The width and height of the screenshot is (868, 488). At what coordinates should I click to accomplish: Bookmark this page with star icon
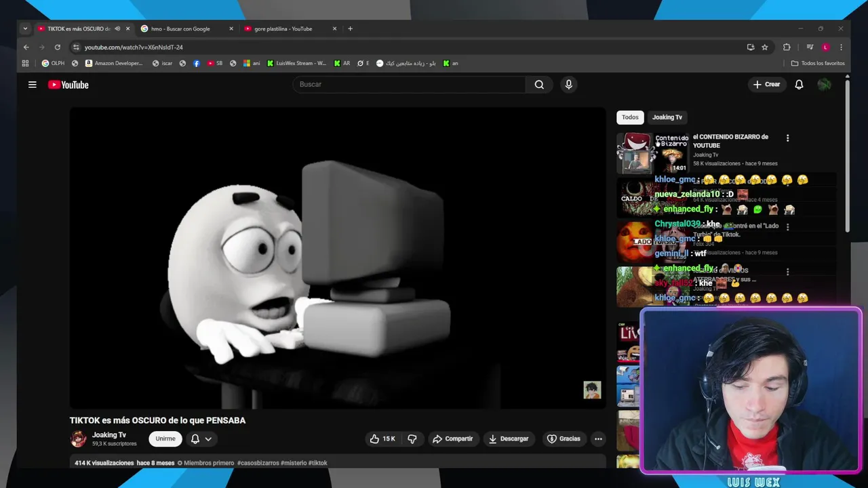click(x=765, y=47)
